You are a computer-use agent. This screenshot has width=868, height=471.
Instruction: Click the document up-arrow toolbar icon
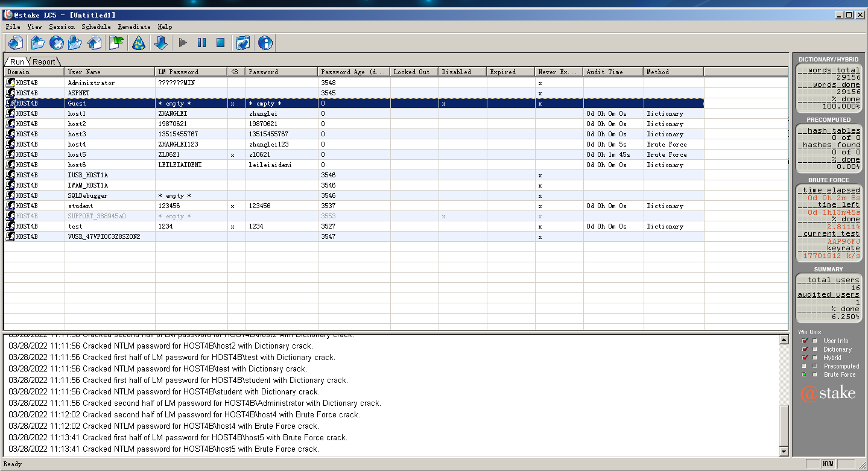pyautogui.click(x=95, y=43)
